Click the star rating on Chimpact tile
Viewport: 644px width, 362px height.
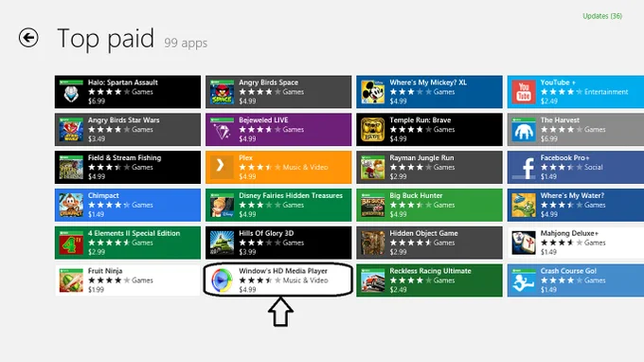click(109, 205)
